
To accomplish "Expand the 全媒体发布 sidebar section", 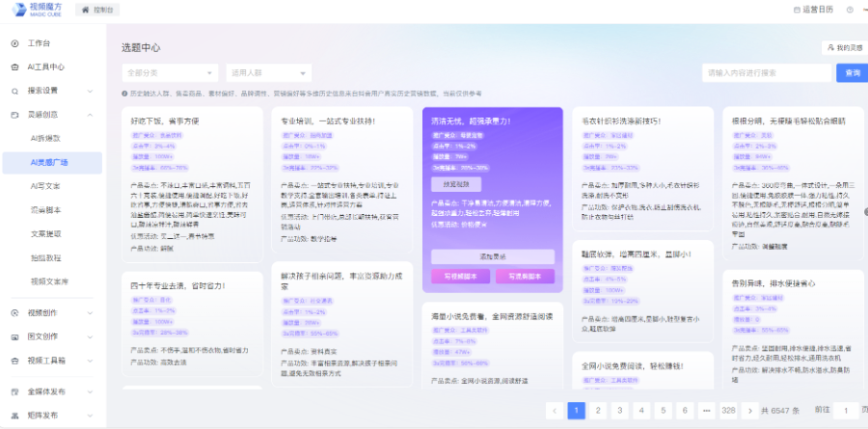I will tap(91, 392).
